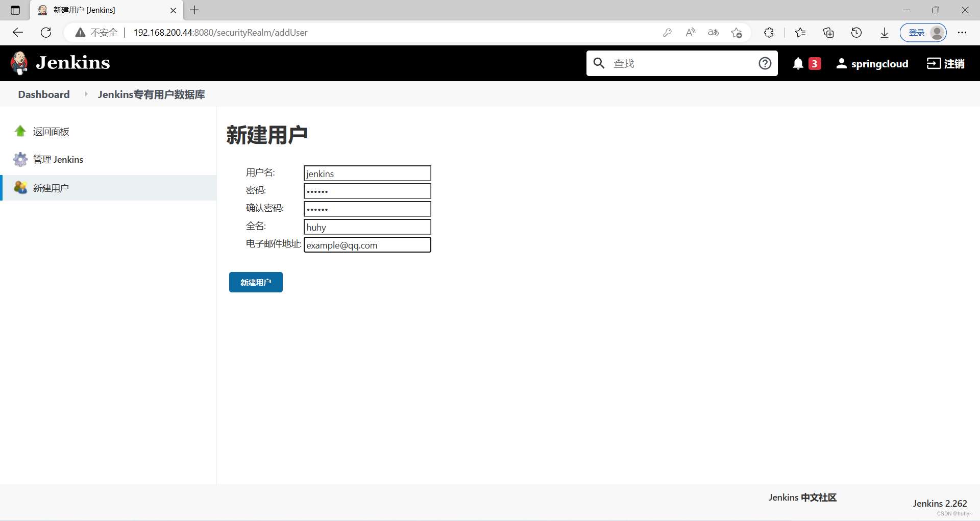980x521 pixels.
Task: Click the 新建用户 sidebar people icon
Action: click(20, 187)
